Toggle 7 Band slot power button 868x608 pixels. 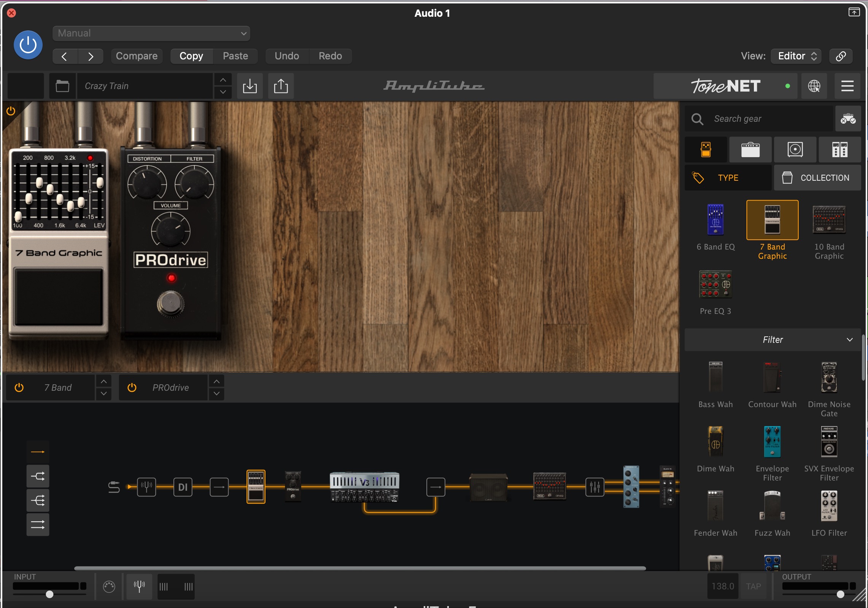[19, 387]
